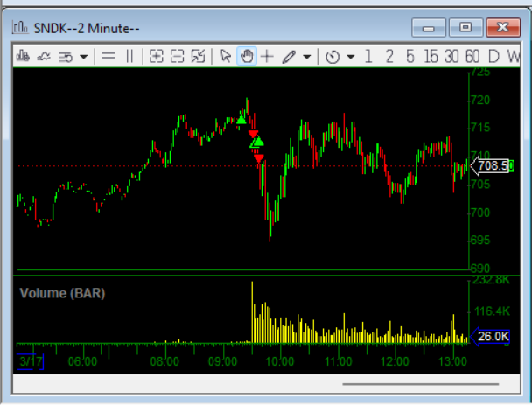Switch chart to 15 minute interval
The width and height of the screenshot is (532, 405).
430,56
